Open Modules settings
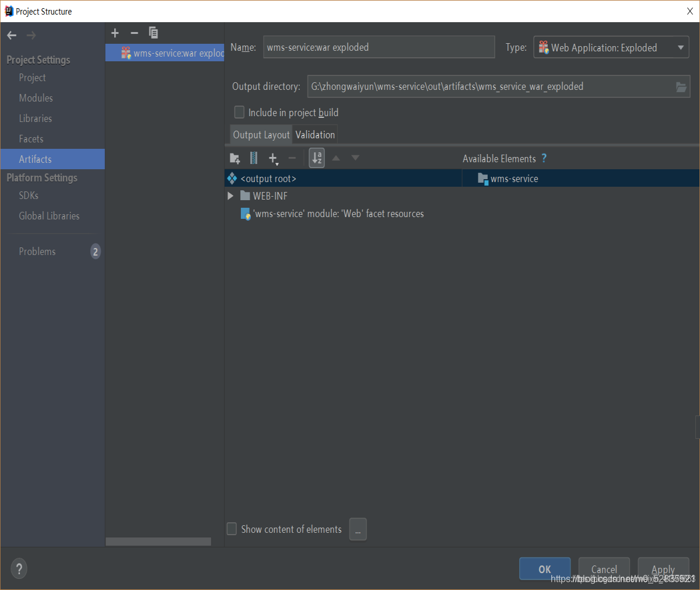The image size is (700, 590). (x=36, y=98)
